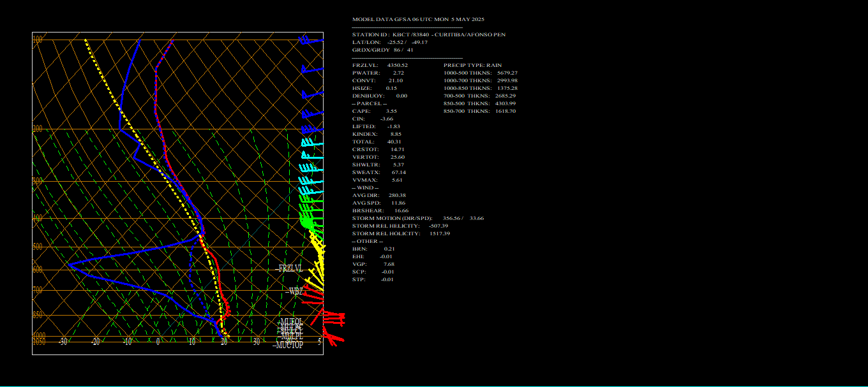Click the BRSHEAR value 16.66
This screenshot has height=387, width=868.
401,210
